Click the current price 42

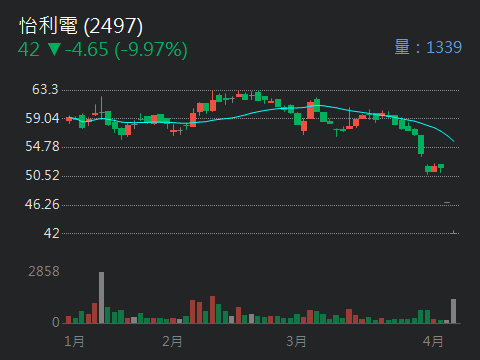click(x=29, y=50)
